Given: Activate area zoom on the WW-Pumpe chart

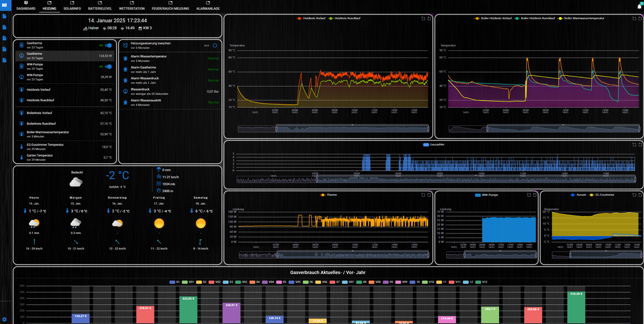Looking at the screenshot, I should [x=529, y=195].
